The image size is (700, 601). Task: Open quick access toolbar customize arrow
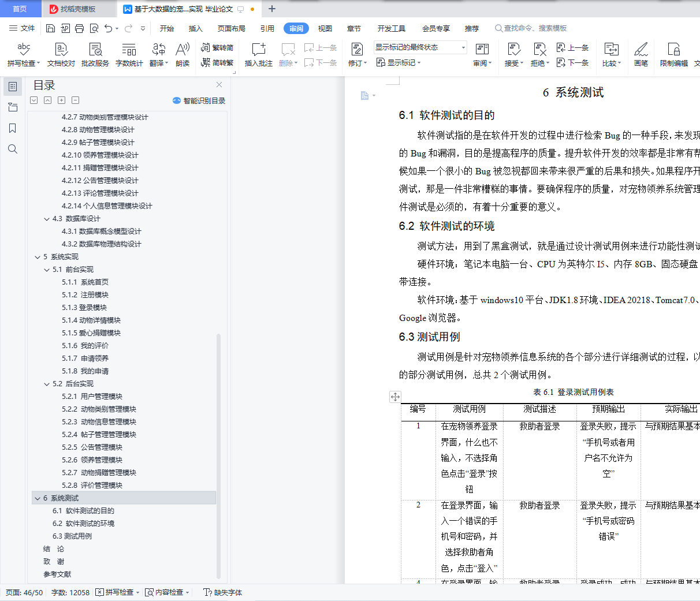[143, 28]
